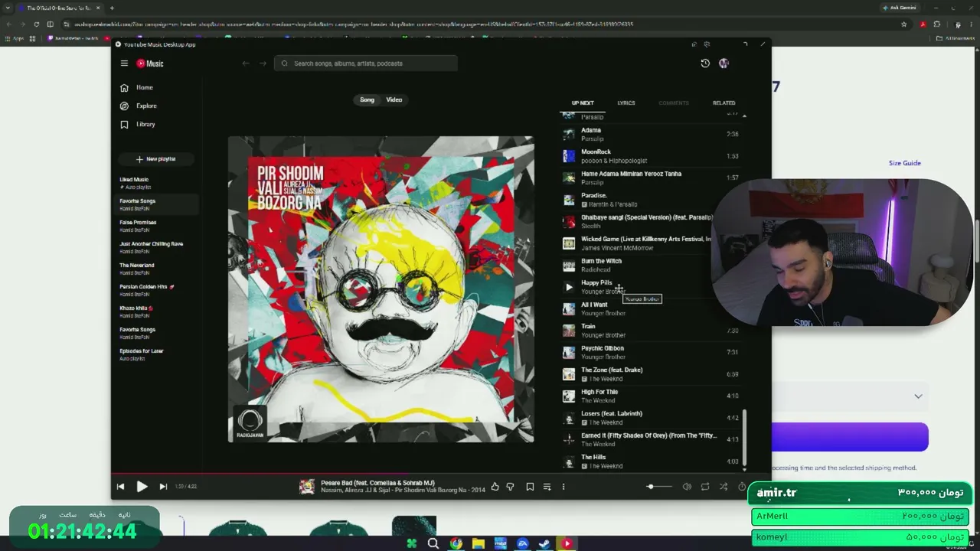Switch to Video mode
Viewport: 980px width, 551px height.
(394, 99)
